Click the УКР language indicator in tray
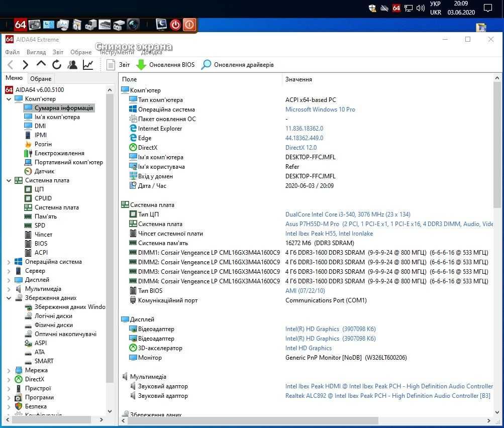 point(435,4)
